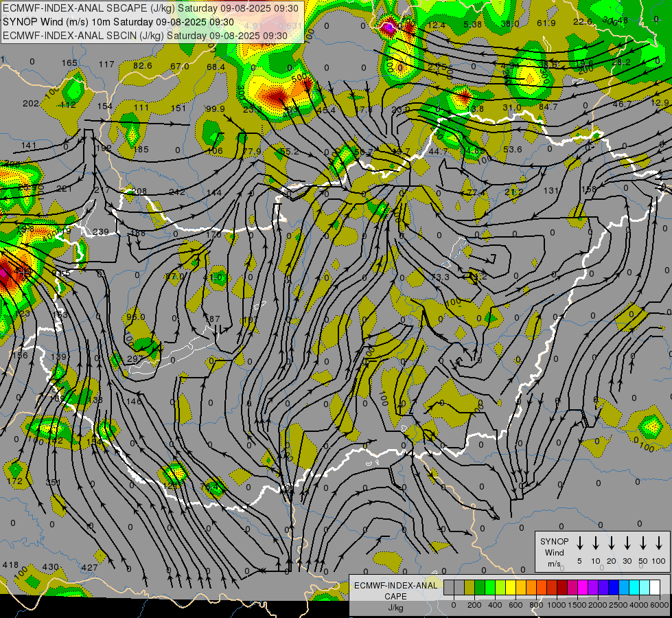The width and height of the screenshot is (672, 618).
Task: Click the J/kg unit label
Action: [395, 608]
